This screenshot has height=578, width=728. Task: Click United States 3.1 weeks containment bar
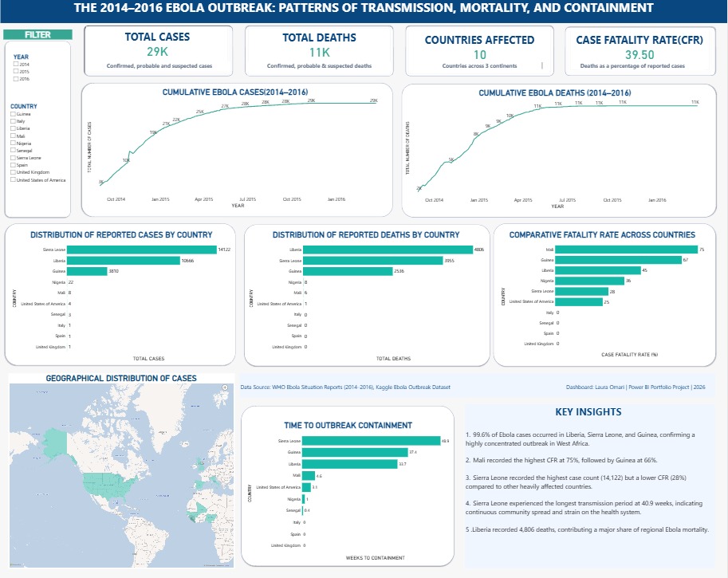pos(306,487)
